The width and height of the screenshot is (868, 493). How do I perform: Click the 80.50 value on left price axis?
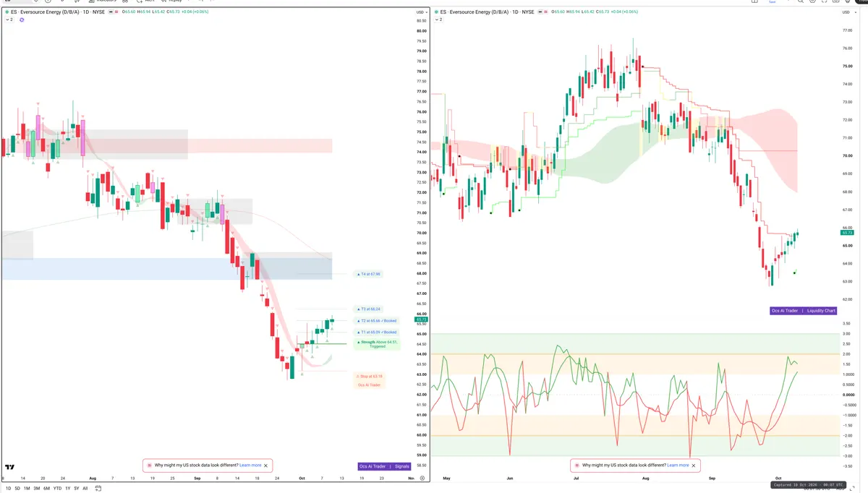tap(421, 21)
